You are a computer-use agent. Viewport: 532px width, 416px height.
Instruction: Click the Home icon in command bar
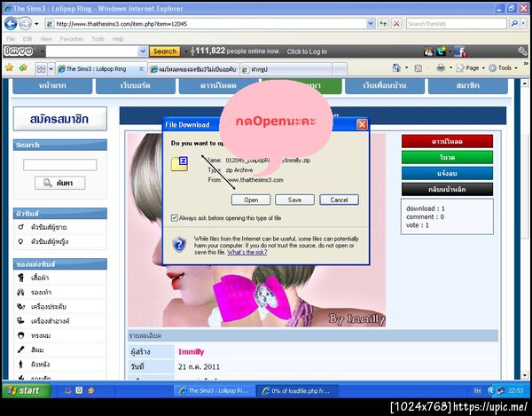click(x=396, y=68)
